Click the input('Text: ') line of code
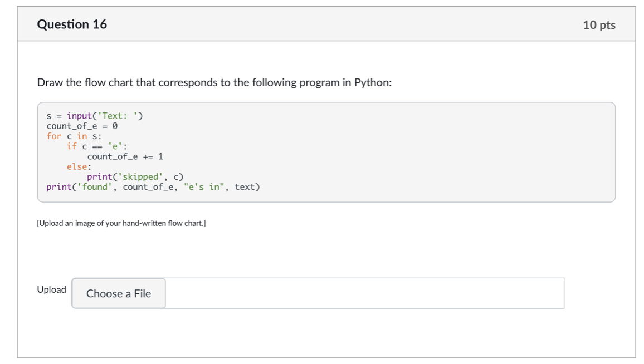644x364 pixels. click(95, 115)
